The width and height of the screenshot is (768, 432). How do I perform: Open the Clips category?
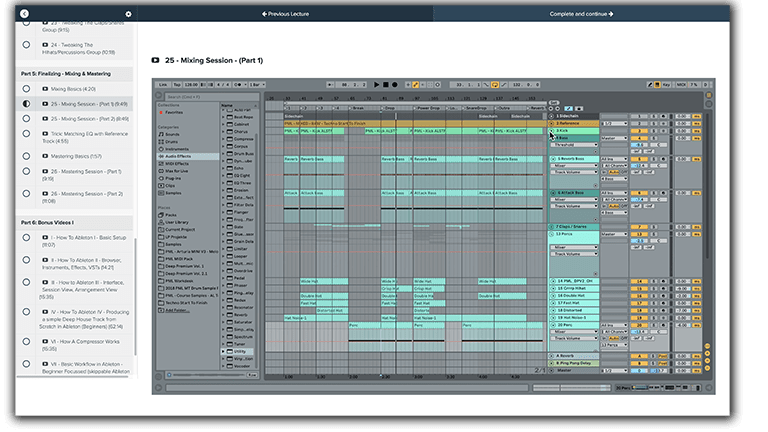[167, 186]
